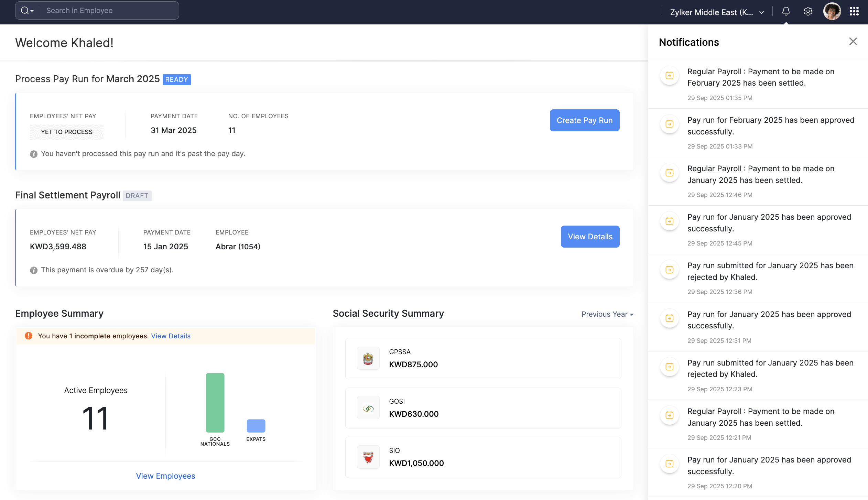Click the info icon beside overdue payment message
Viewport: 868px width, 500px height.
[x=33, y=270]
